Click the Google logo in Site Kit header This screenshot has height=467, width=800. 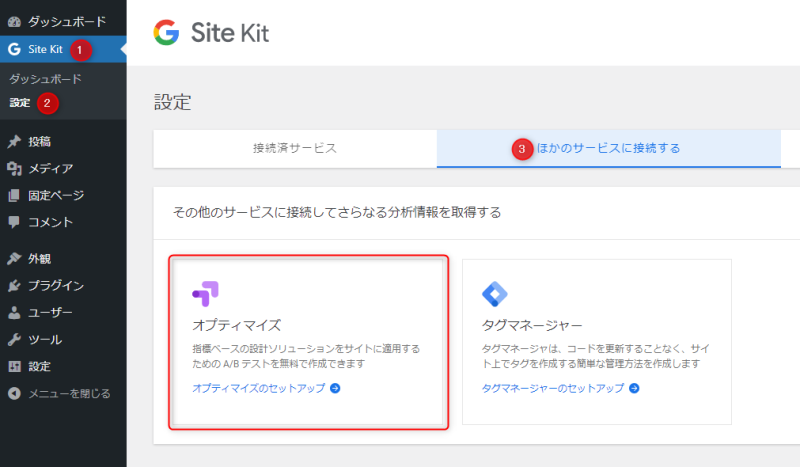coord(166,33)
